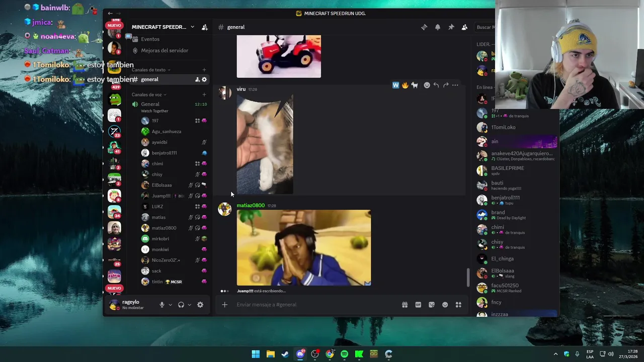Select voice user matiaz0800 in the voice list
The width and height of the screenshot is (644, 362).
click(x=164, y=228)
